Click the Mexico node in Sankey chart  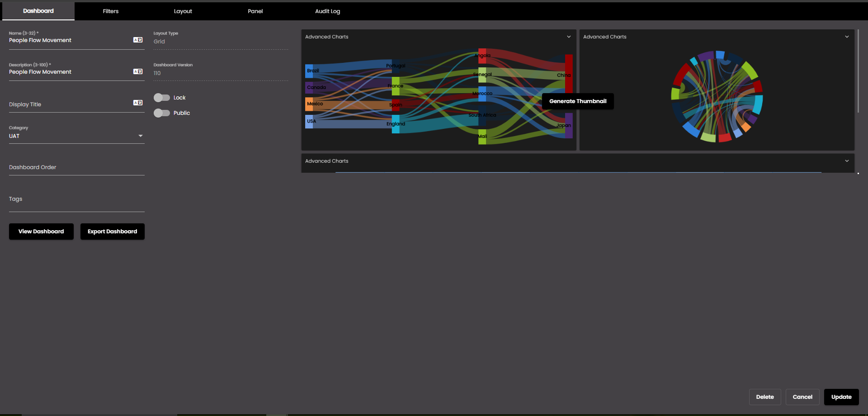coord(309,104)
